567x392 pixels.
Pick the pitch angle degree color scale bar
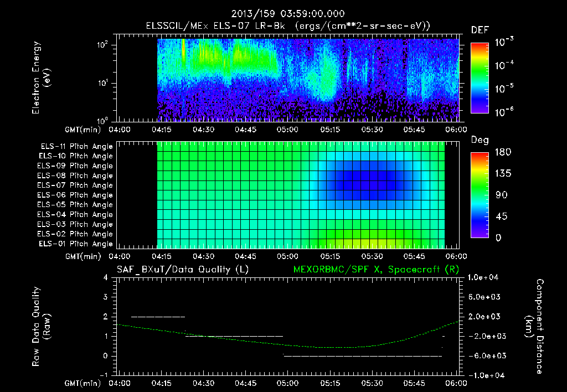tap(480, 195)
